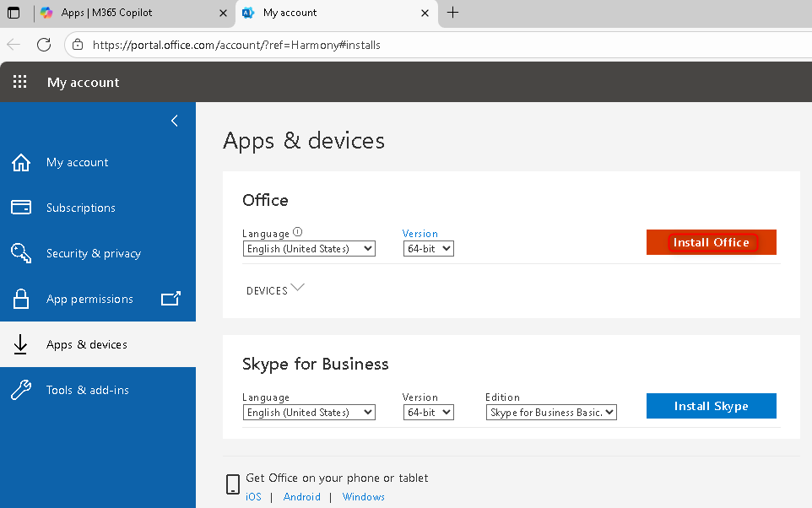Open the iOS link
Screen dimensions: 812x508
253,496
